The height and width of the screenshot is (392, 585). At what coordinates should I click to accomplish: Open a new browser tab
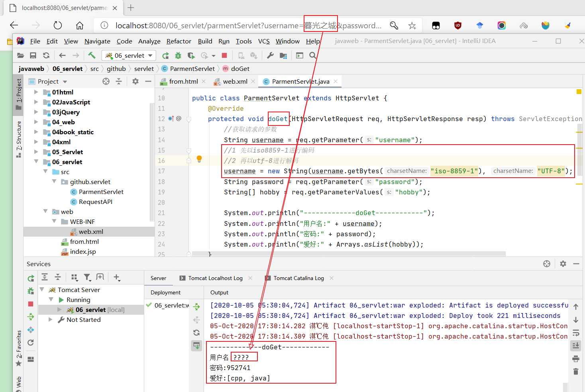pos(131,8)
